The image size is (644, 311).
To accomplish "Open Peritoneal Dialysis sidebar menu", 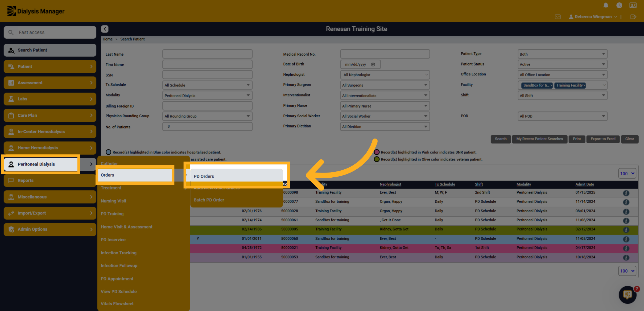I will pos(50,164).
